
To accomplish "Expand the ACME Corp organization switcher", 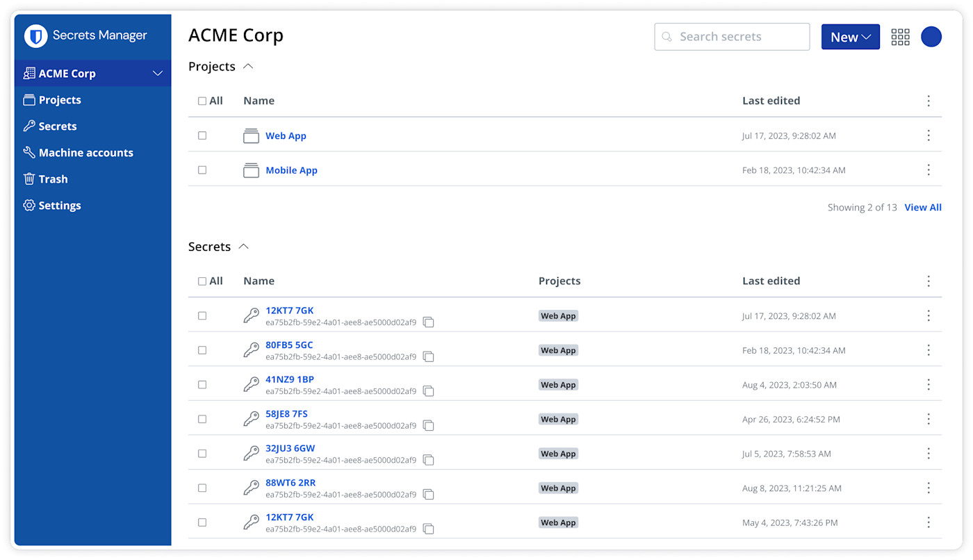I will [158, 74].
